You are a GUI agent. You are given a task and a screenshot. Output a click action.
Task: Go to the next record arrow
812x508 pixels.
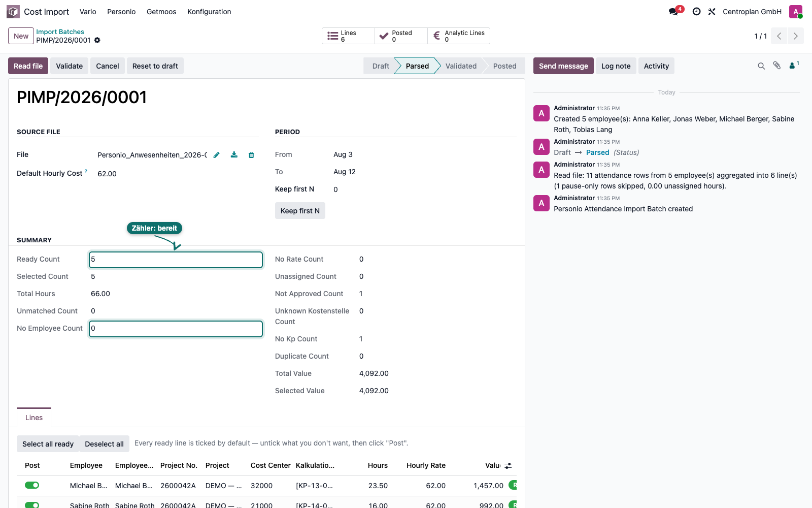pyautogui.click(x=796, y=36)
